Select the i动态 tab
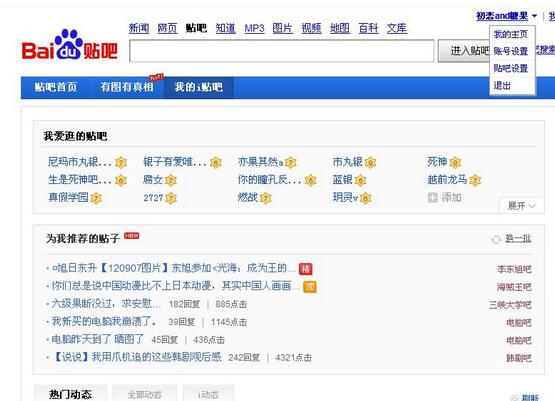555x401 pixels. [208, 394]
